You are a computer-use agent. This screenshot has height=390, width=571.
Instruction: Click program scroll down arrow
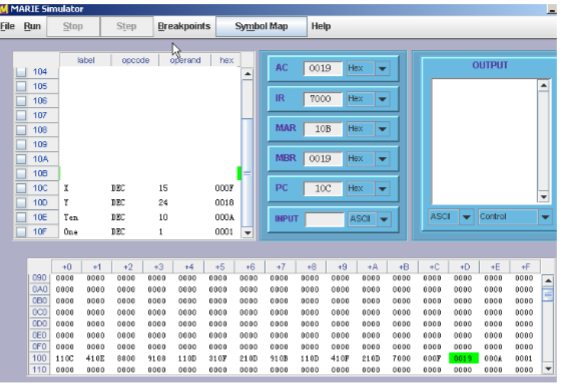[x=248, y=233]
